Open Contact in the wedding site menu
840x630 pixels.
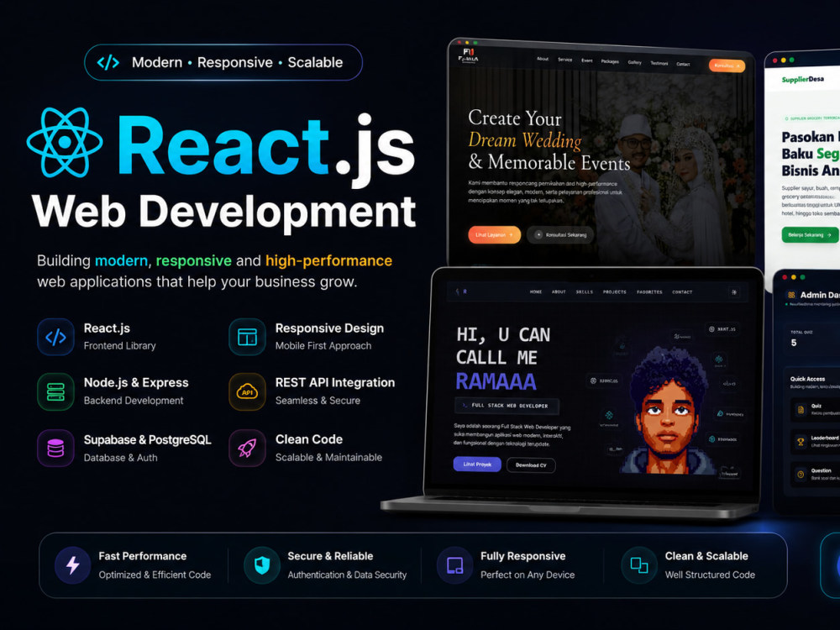pyautogui.click(x=683, y=65)
